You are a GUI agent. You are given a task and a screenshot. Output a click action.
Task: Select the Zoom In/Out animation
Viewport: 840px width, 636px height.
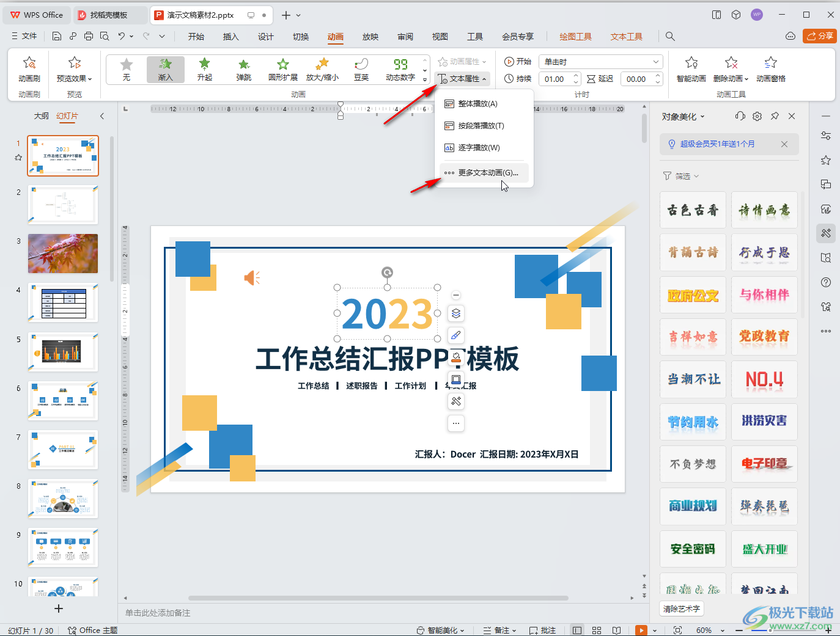point(322,69)
